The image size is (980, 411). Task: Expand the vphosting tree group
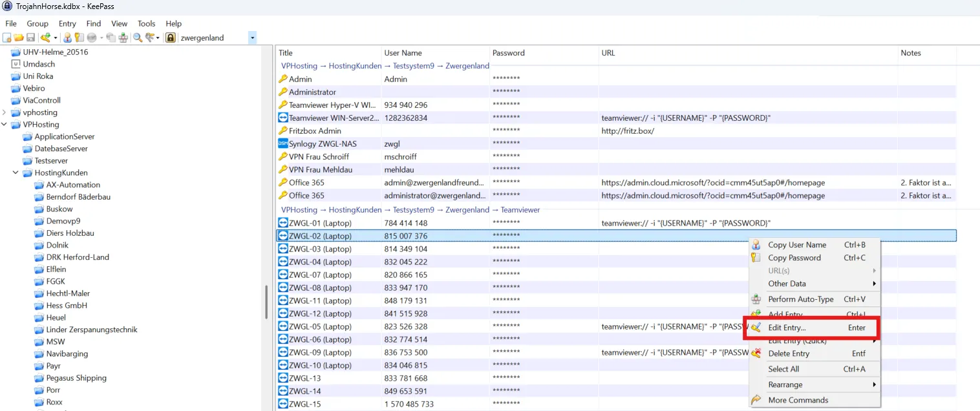(x=5, y=112)
